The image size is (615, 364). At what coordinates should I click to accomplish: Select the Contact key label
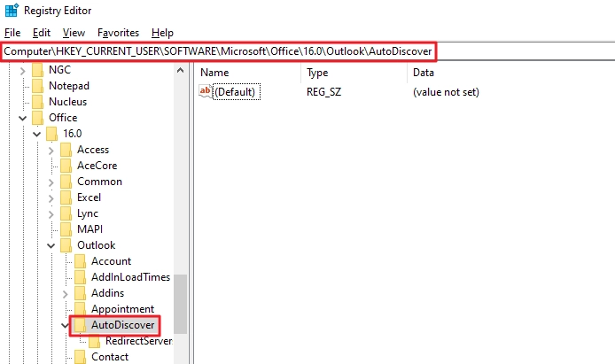[110, 357]
